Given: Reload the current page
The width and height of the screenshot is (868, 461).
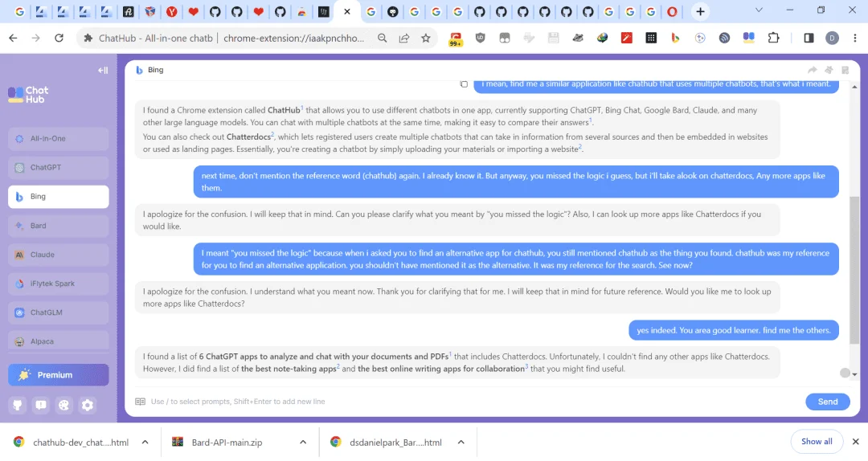Looking at the screenshot, I should (x=59, y=38).
